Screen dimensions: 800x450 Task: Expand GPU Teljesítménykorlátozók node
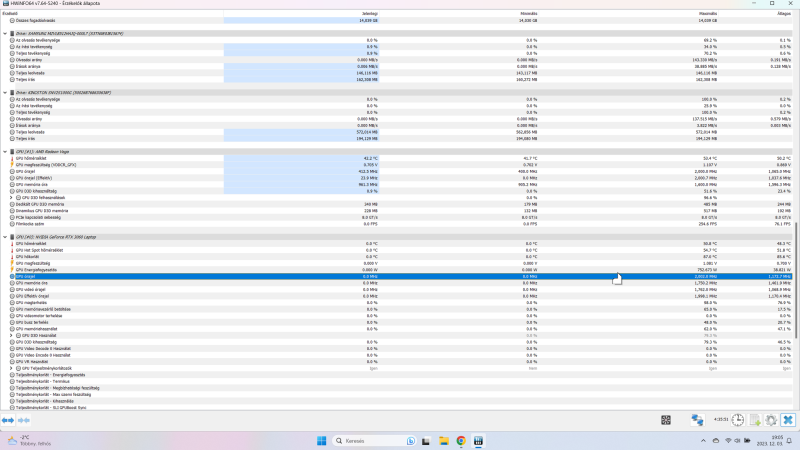click(x=11, y=368)
